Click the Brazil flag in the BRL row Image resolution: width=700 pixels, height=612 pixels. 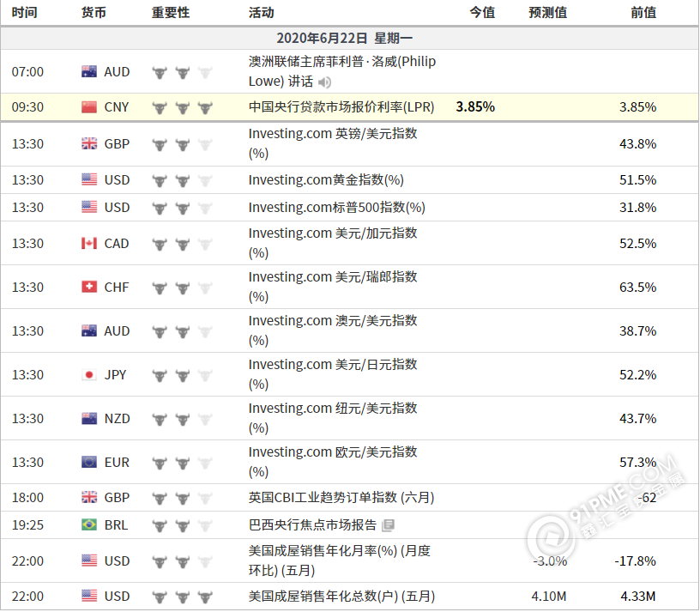pyautogui.click(x=89, y=525)
